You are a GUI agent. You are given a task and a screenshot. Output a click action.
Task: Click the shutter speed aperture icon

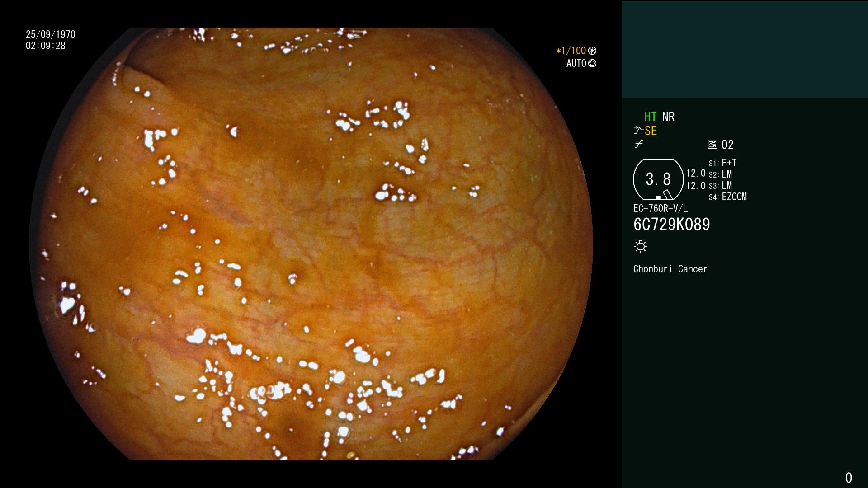[592, 51]
